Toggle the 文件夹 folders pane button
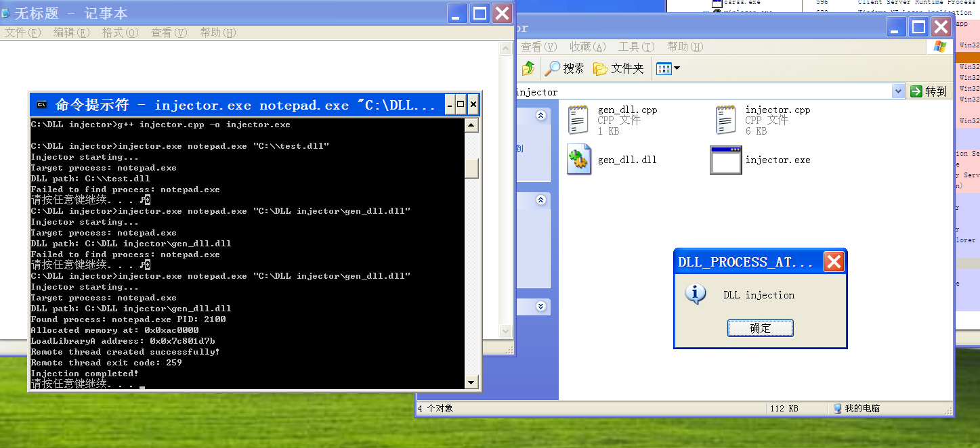The image size is (980, 448). (618, 68)
